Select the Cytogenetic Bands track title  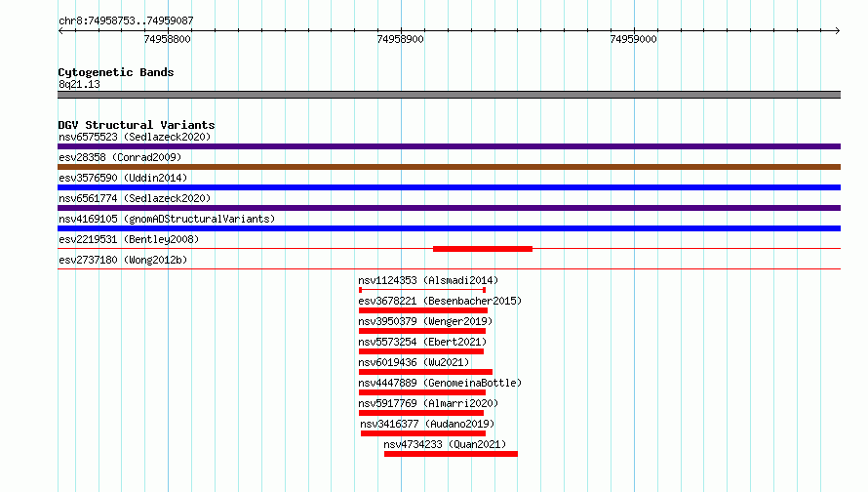pos(116,72)
